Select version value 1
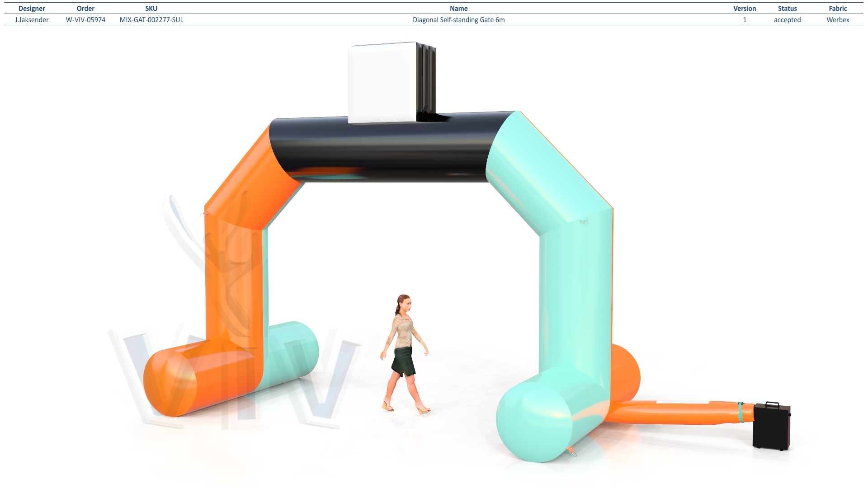Image resolution: width=868 pixels, height=488 pixels. (745, 20)
